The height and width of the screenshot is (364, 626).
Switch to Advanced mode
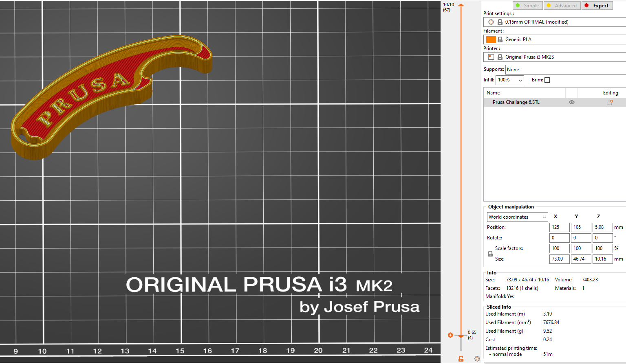[562, 6]
